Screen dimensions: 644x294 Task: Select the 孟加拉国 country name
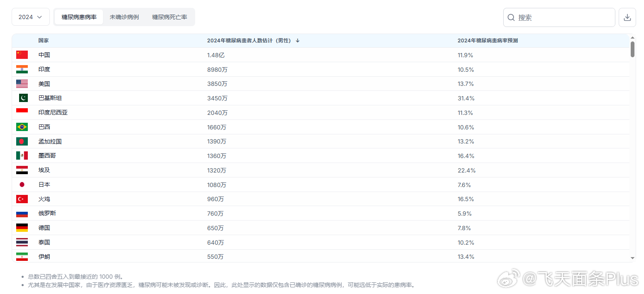coord(50,141)
